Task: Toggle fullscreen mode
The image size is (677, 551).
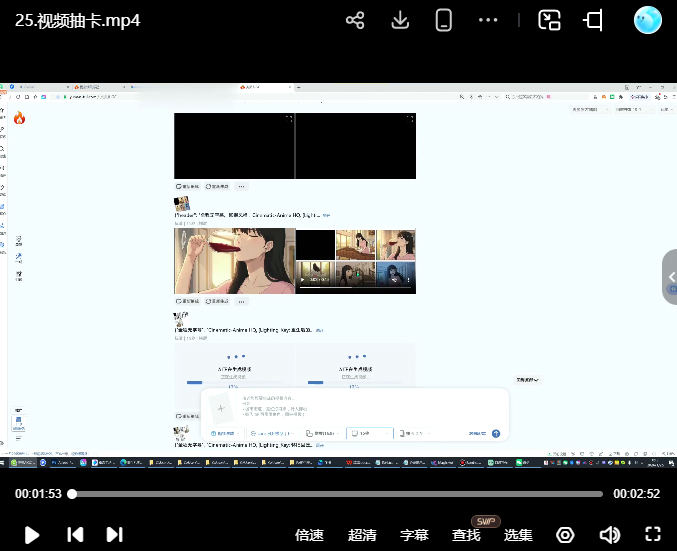Action: pyautogui.click(x=653, y=535)
